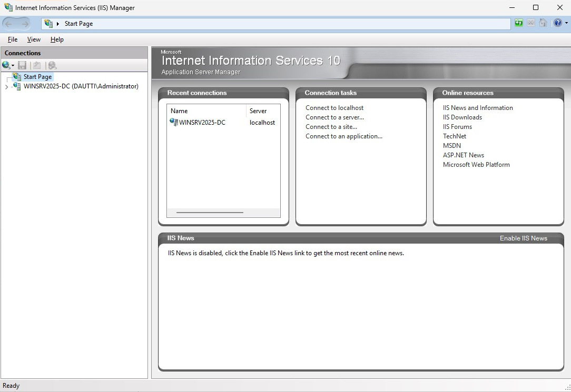Select WINSRV2025-DC in Recent connections list
Viewport: 571px width, 392px height.
(202, 123)
